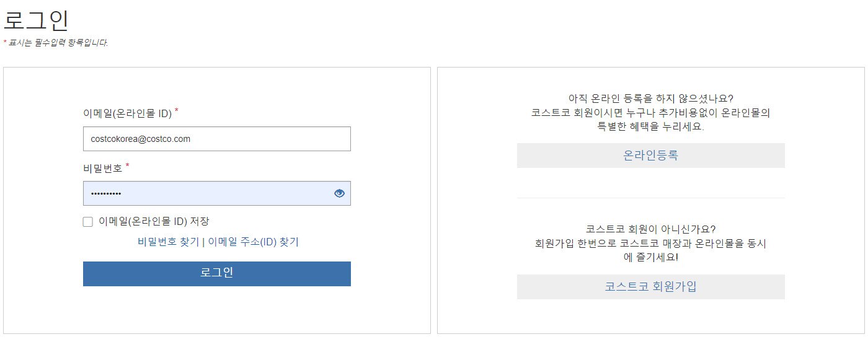Click the red asterisk beside 비밀번호 label
Image resolution: width=868 pixels, height=347 pixels.
click(x=128, y=165)
